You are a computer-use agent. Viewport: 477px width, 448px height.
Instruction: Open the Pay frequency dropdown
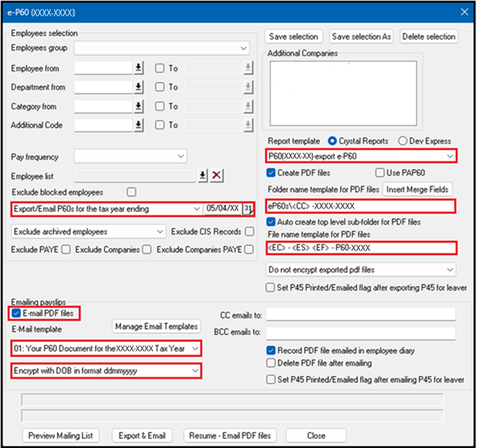tap(130, 156)
